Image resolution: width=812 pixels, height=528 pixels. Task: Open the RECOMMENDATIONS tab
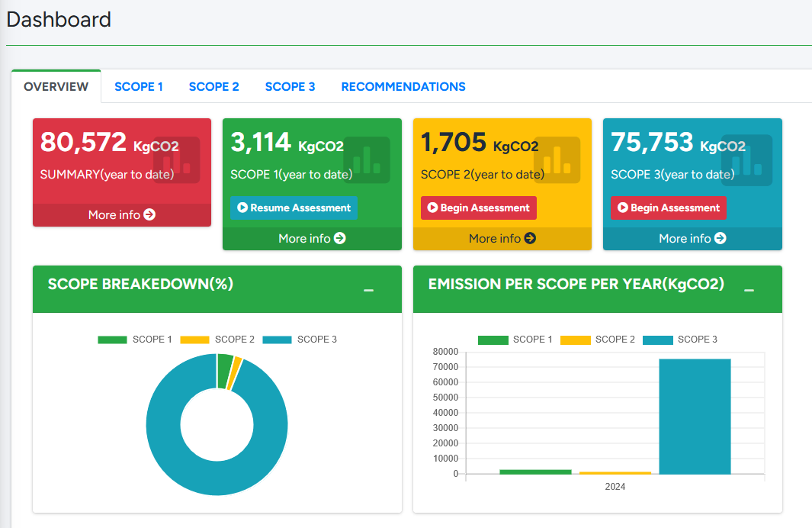point(403,87)
